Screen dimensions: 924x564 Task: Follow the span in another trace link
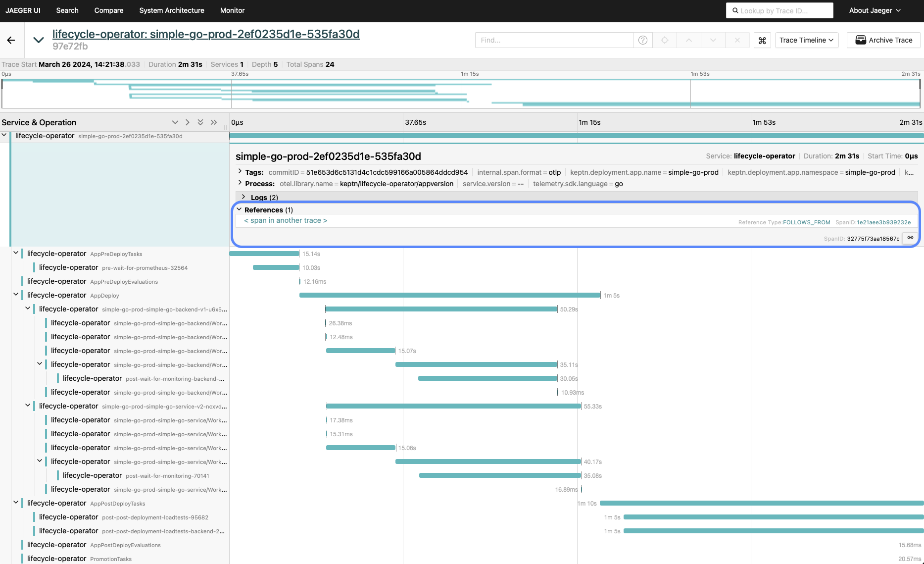click(286, 220)
